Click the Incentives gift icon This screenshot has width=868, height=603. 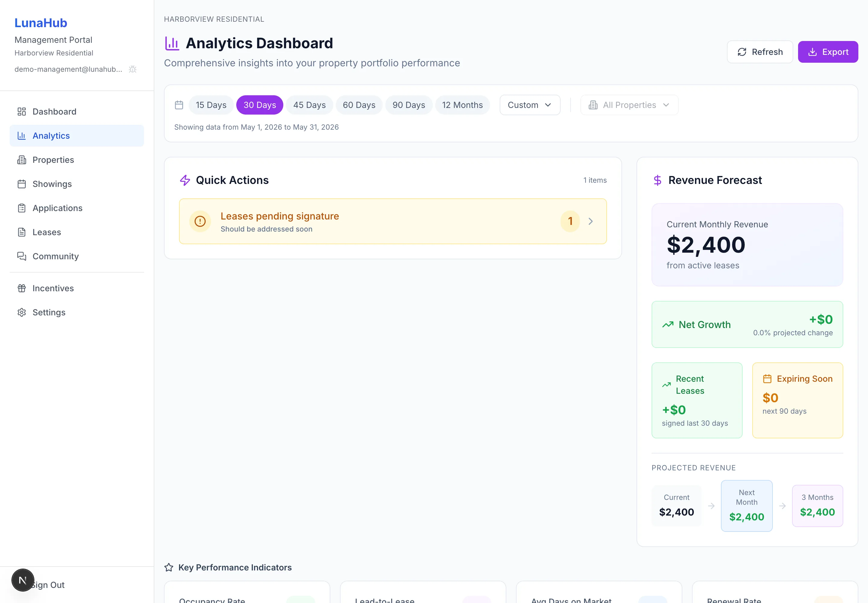21,288
